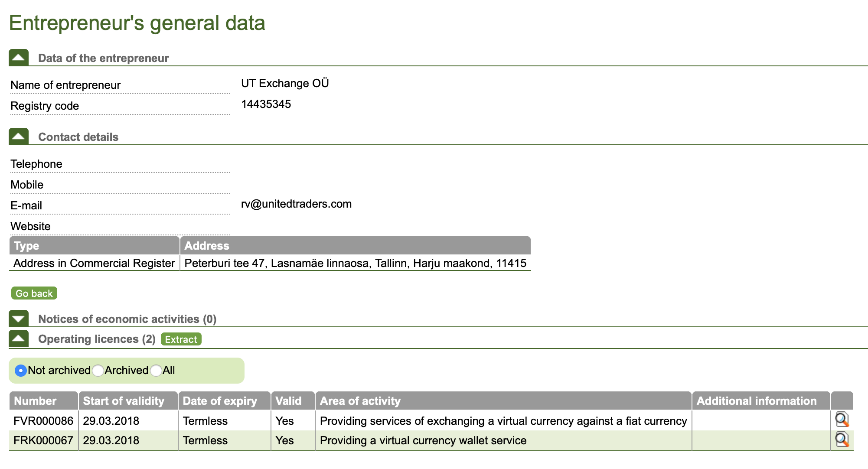Viewport: 868px width, 469px height.
Task: Select the Not archived radio button
Action: [20, 371]
